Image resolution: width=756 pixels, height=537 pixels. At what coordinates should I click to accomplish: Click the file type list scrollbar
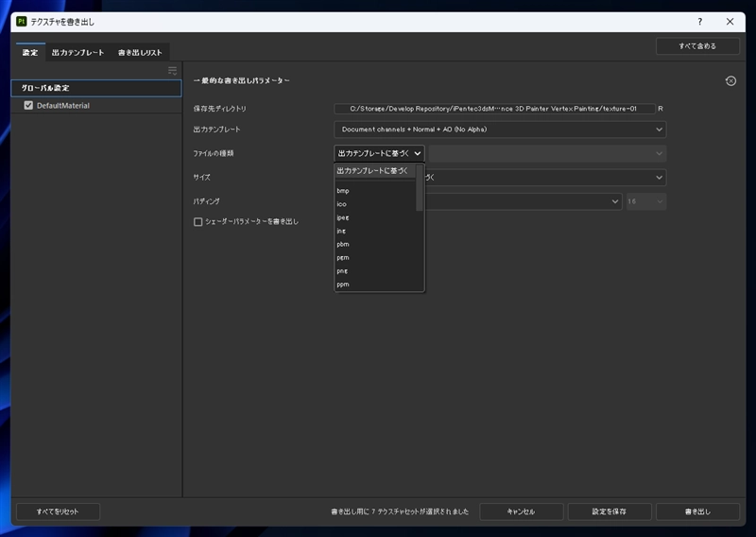(x=420, y=188)
